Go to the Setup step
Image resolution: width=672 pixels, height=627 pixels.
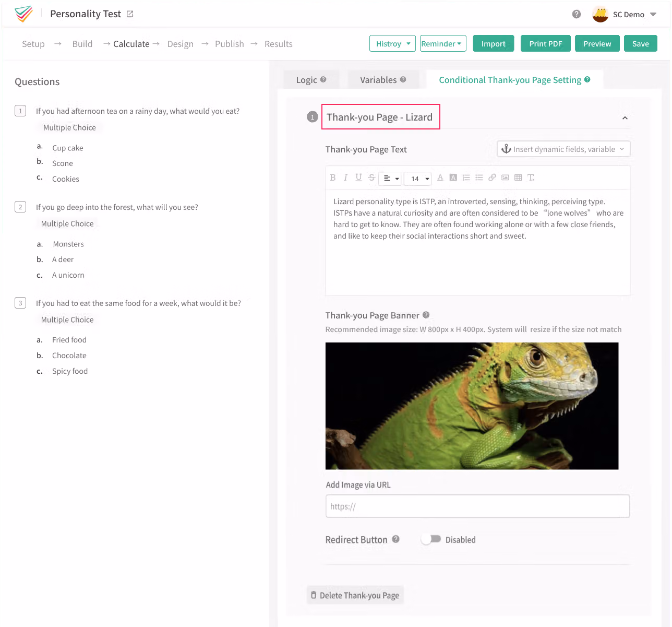coord(33,44)
